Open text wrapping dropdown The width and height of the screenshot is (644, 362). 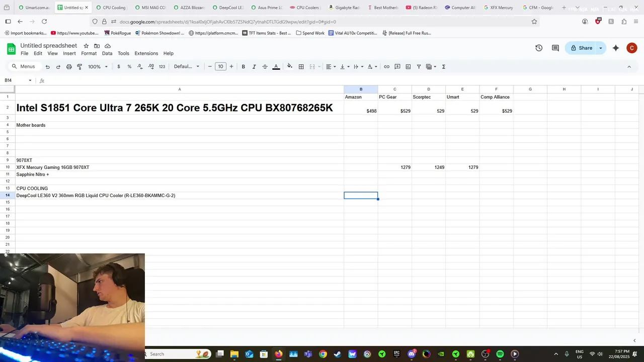pos(358,67)
